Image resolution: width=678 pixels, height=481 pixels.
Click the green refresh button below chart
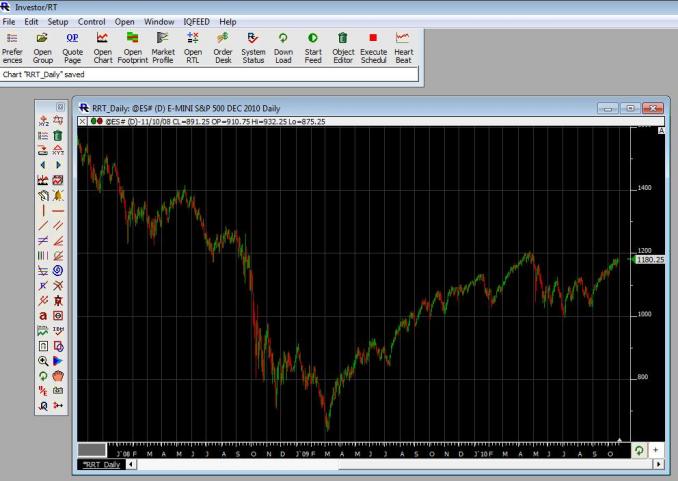(640, 451)
